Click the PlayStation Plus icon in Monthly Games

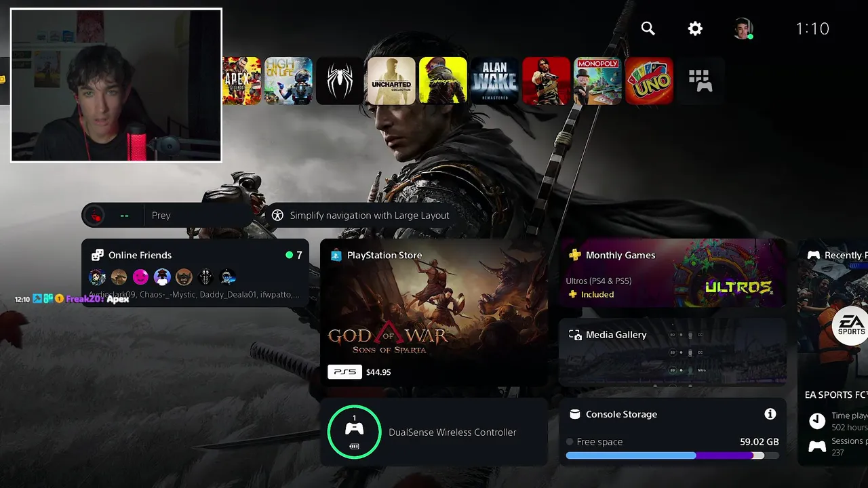pos(574,255)
